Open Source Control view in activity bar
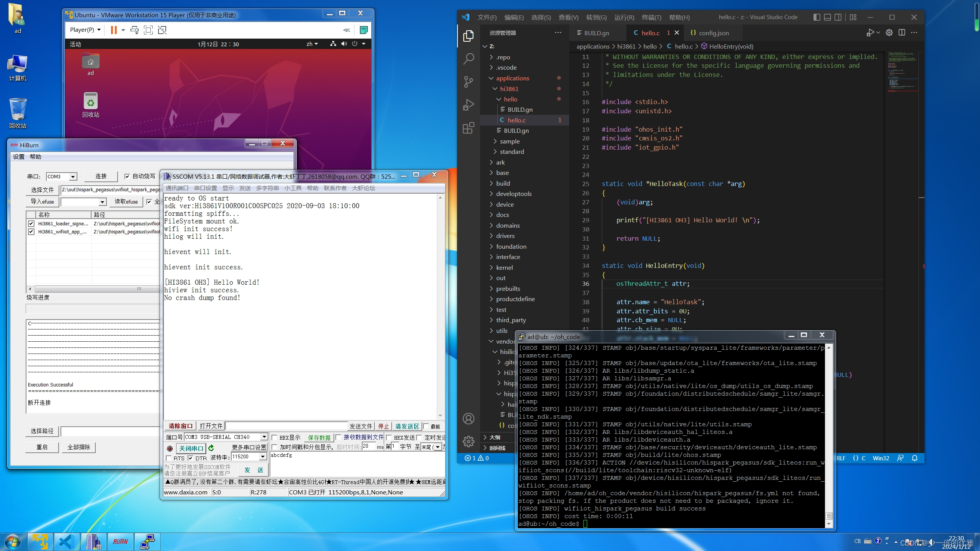This screenshot has width=980, height=551. coord(468,82)
